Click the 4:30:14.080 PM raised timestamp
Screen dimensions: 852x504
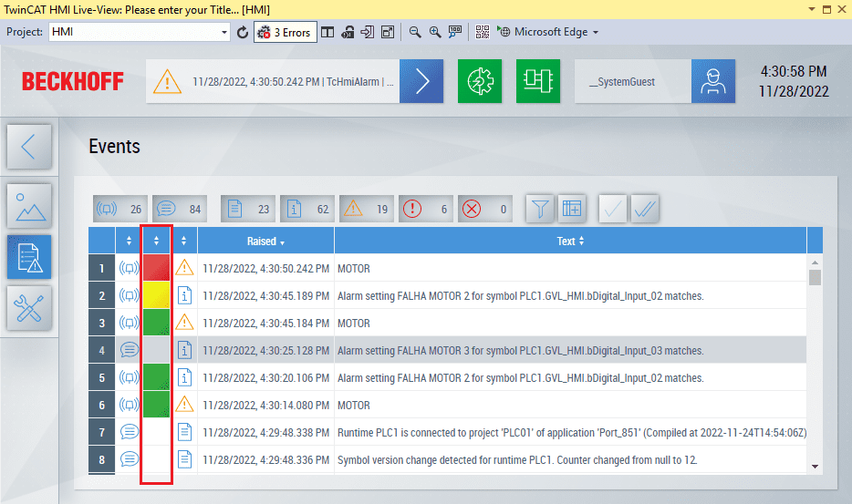[x=265, y=406]
